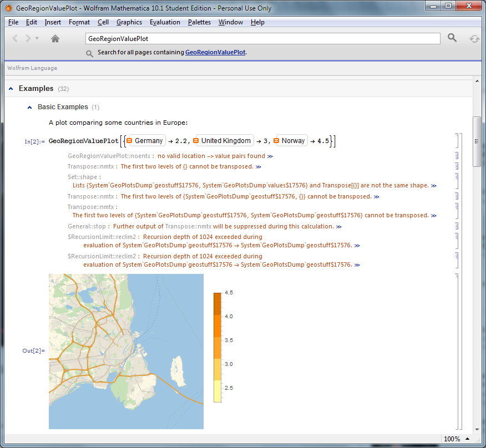This screenshot has width=486, height=448.
Task: Open details for first $RecursionLimit message
Action: point(357,246)
